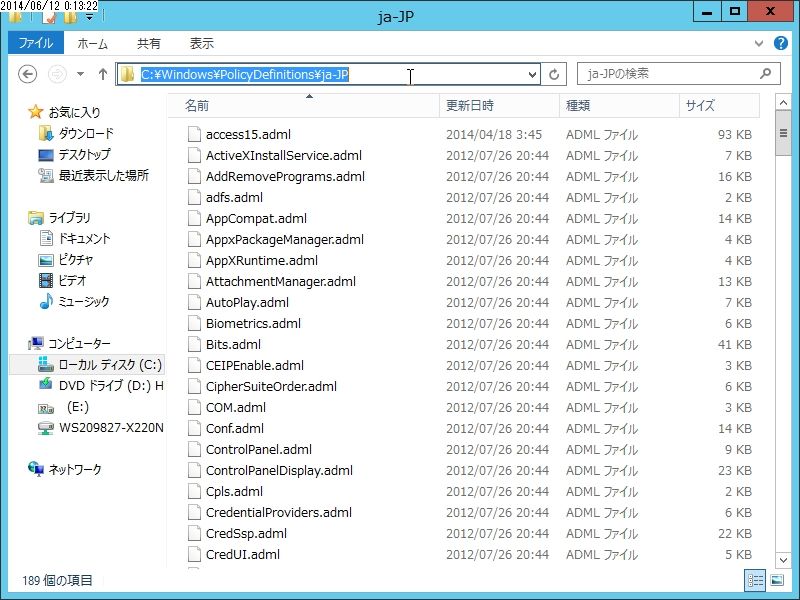This screenshot has height=600, width=800.
Task: Switch to details view icon
Action: pos(755,580)
